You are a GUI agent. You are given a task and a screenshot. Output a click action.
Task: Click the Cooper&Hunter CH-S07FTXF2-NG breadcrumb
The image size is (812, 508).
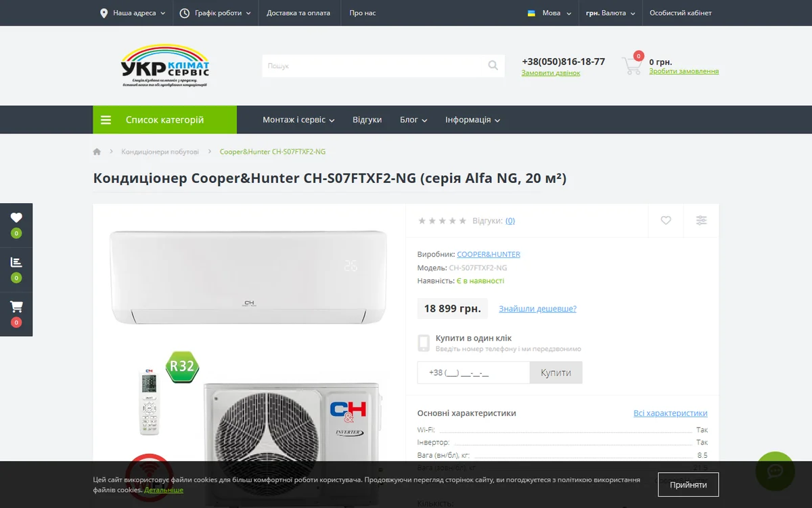pyautogui.click(x=273, y=152)
